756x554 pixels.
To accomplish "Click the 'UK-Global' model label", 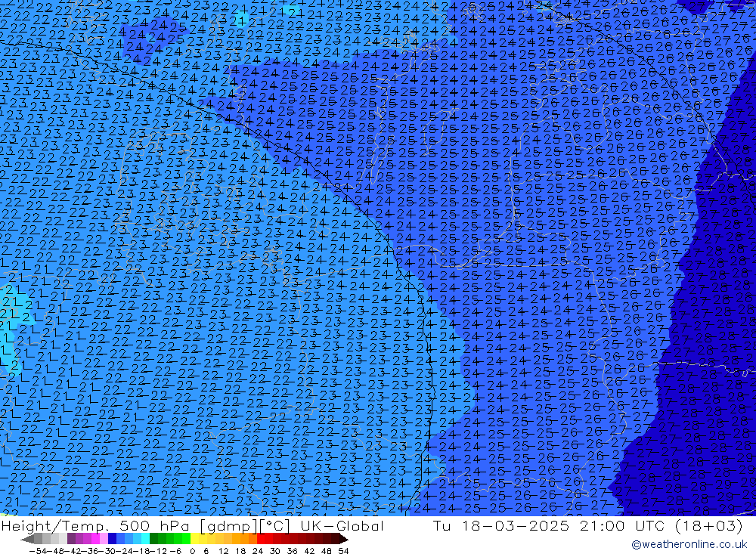I will [x=342, y=525].
